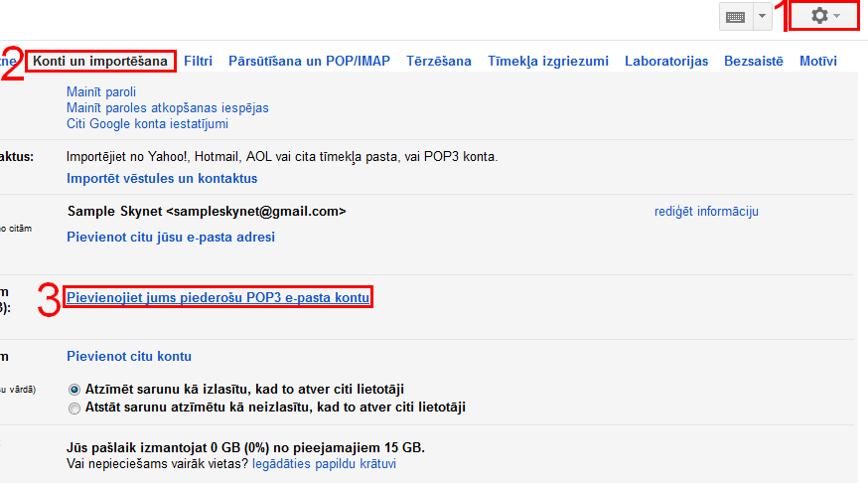
Task: Switch to the Filtri tab
Action: (198, 61)
